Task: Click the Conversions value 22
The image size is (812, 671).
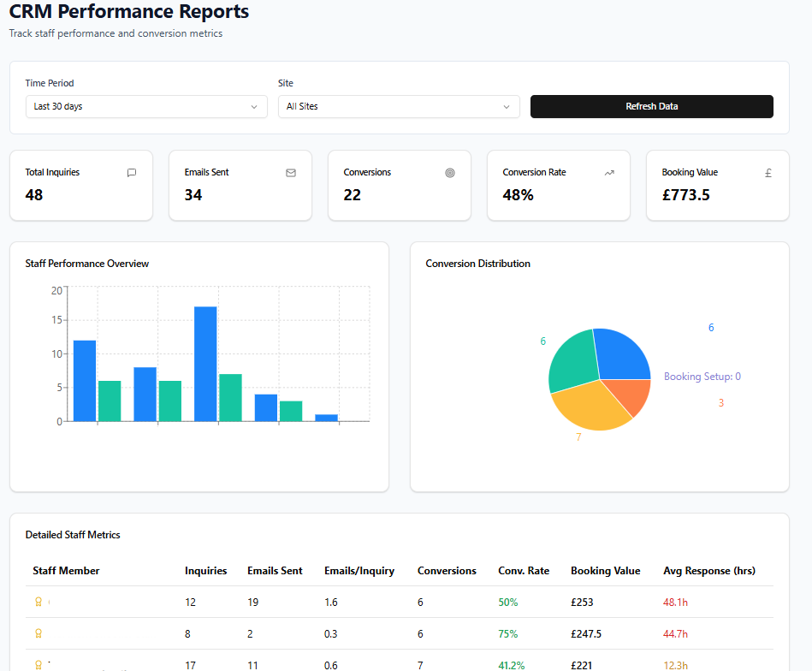Action: [353, 195]
